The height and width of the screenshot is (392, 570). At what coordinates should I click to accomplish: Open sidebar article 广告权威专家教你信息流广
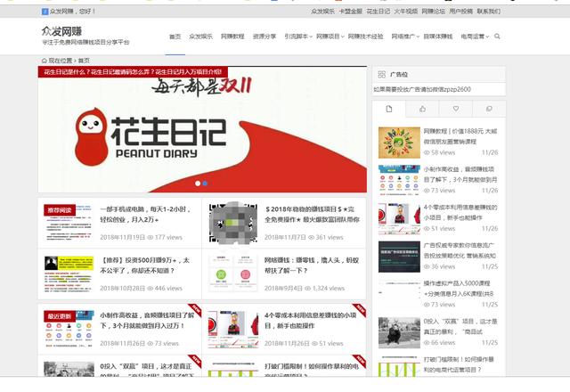(x=460, y=250)
